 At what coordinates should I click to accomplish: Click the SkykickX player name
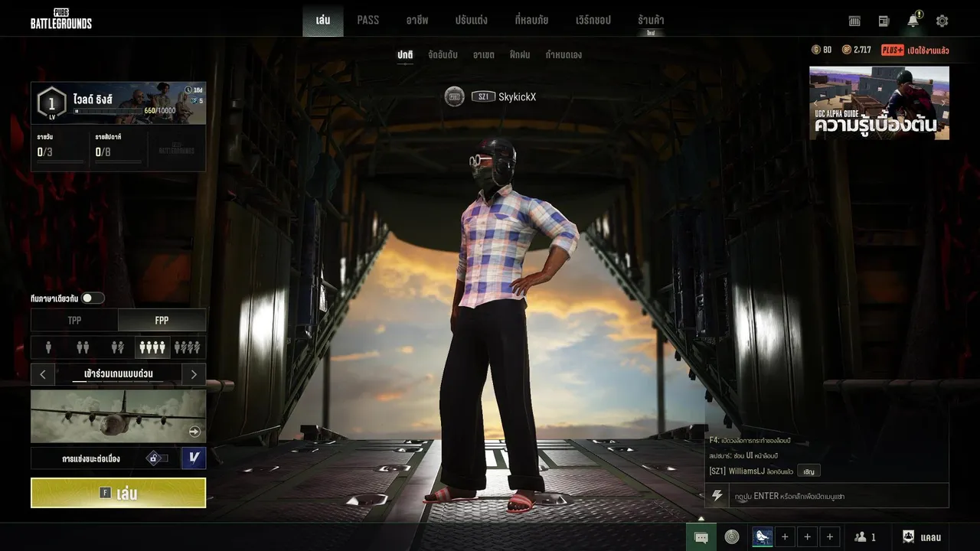pos(517,96)
